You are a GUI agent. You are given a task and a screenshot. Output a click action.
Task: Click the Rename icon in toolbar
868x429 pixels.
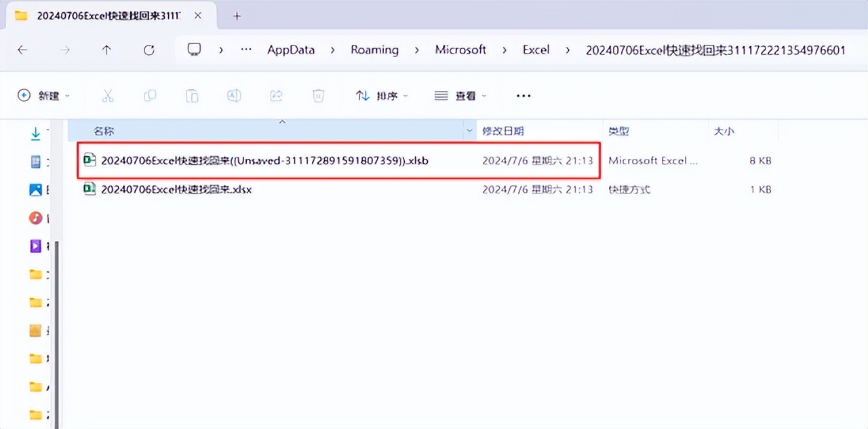pos(234,96)
